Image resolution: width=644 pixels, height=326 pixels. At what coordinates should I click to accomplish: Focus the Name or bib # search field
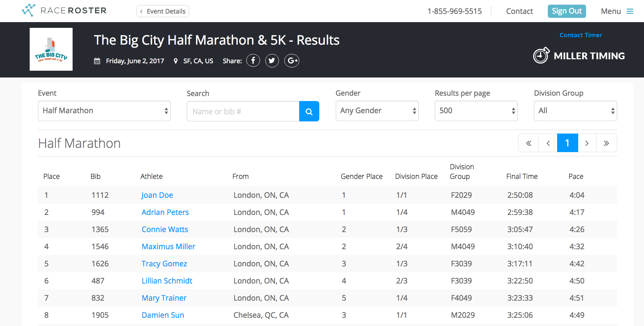pos(243,111)
